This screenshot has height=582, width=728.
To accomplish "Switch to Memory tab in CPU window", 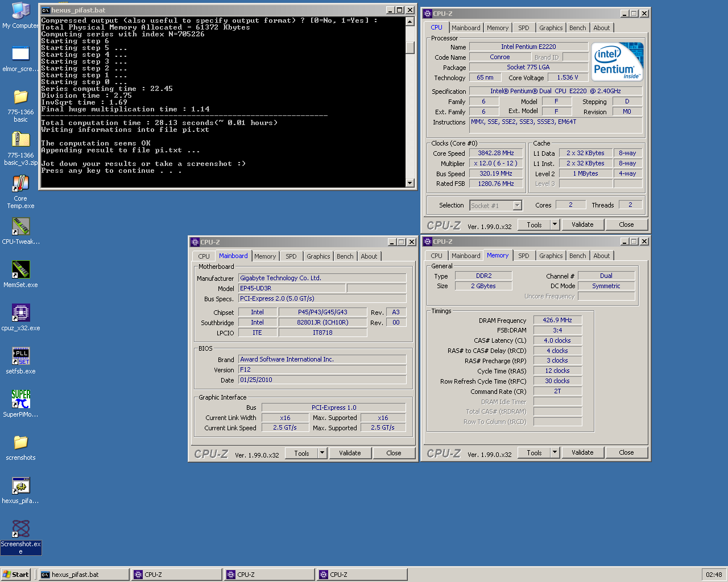I will tap(498, 28).
